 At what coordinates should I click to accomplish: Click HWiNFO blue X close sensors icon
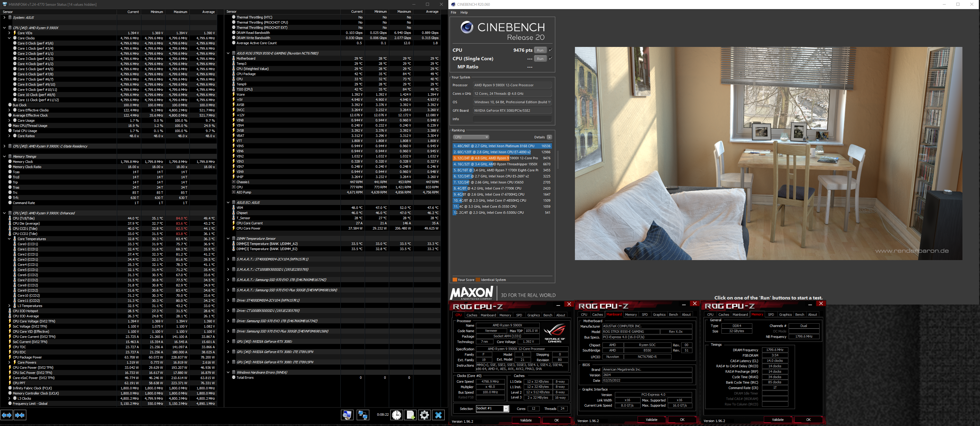pyautogui.click(x=438, y=415)
